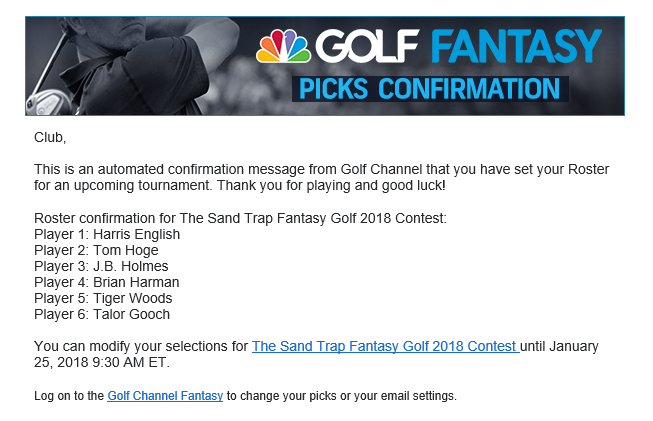Click the Player 2: Tom Hoge line
Screen dimensions: 653x421
tap(98, 250)
